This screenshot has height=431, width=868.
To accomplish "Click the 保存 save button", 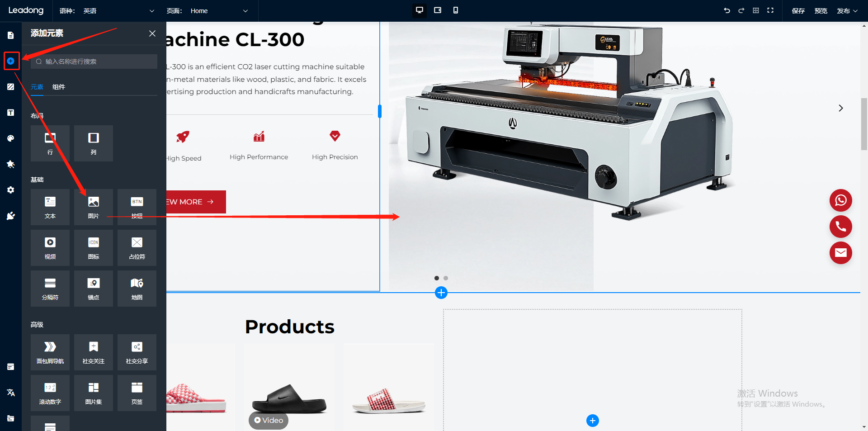I will (798, 11).
